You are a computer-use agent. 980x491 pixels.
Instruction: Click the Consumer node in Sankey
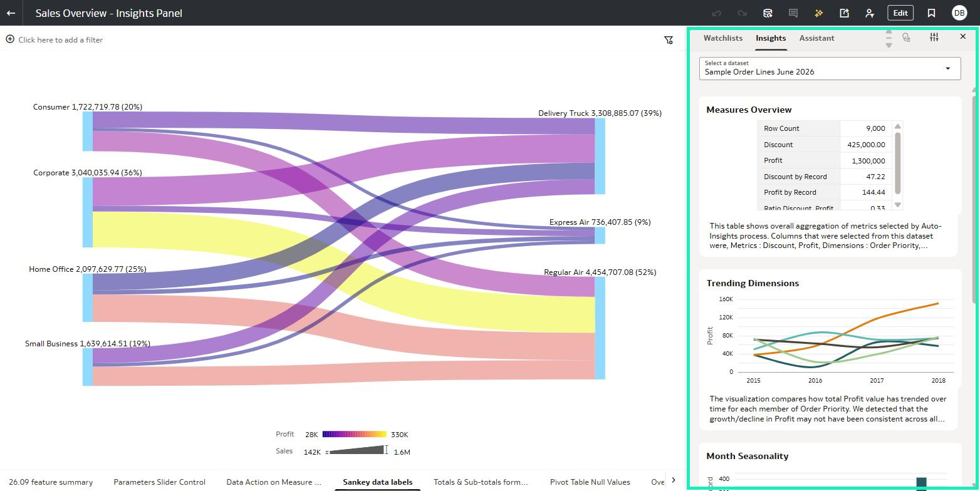(88, 132)
